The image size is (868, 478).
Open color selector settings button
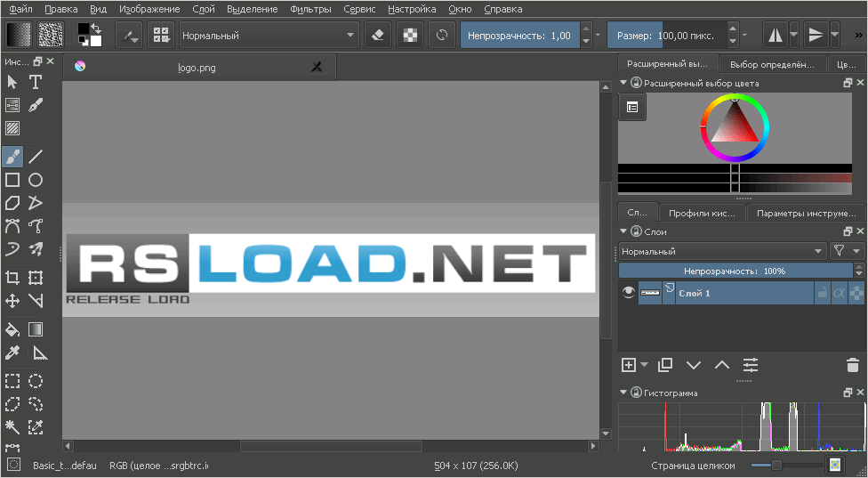click(632, 108)
